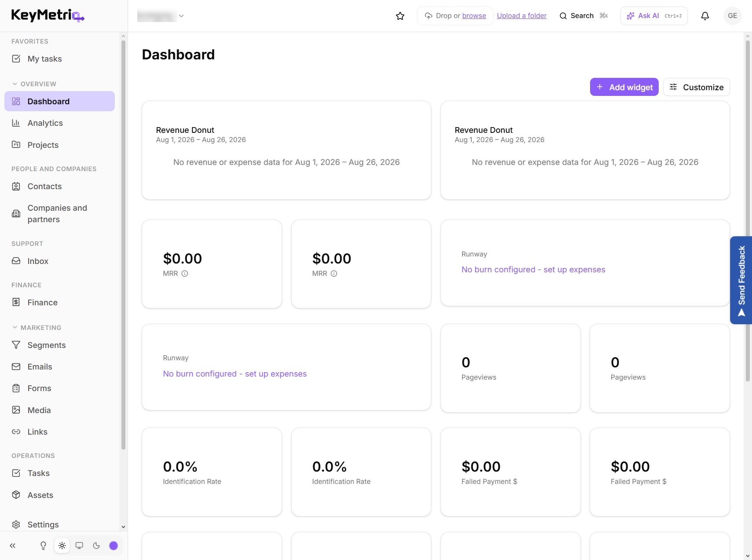752x560 pixels.
Task: Click the KeyMetriq logo
Action: [48, 15]
